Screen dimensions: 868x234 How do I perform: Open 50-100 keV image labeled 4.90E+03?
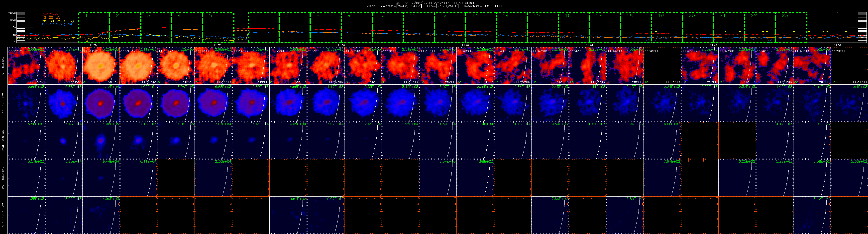click(x=101, y=215)
